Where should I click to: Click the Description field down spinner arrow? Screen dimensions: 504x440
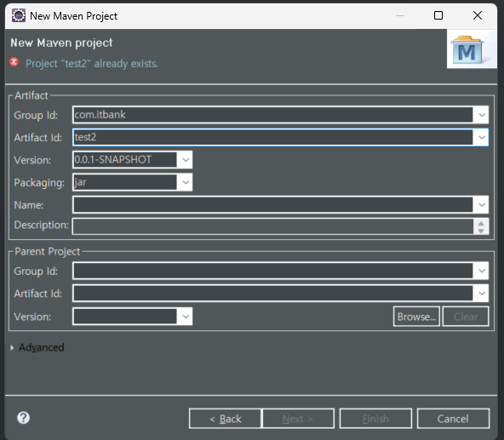481,231
